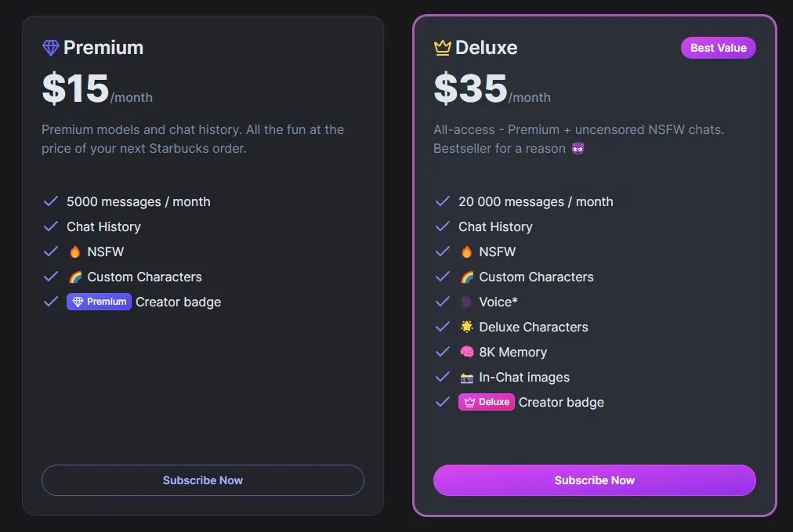The width and height of the screenshot is (793, 532).
Task: Click the In-Chat images camera icon
Action: pos(469,377)
